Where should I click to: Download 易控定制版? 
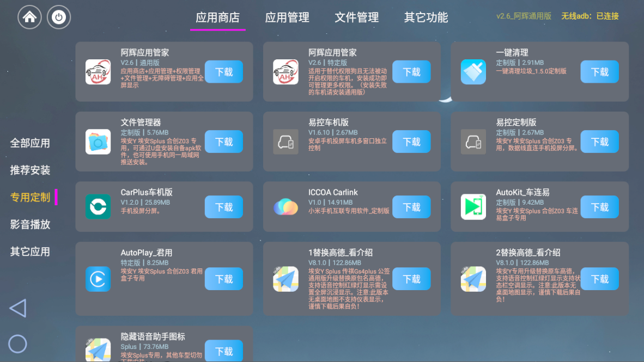tap(600, 142)
